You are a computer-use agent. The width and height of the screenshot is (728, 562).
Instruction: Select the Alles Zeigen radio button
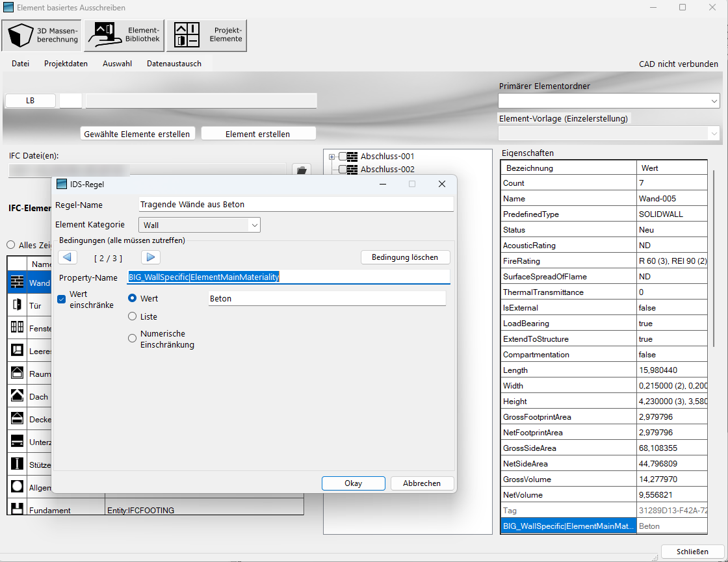click(10, 244)
